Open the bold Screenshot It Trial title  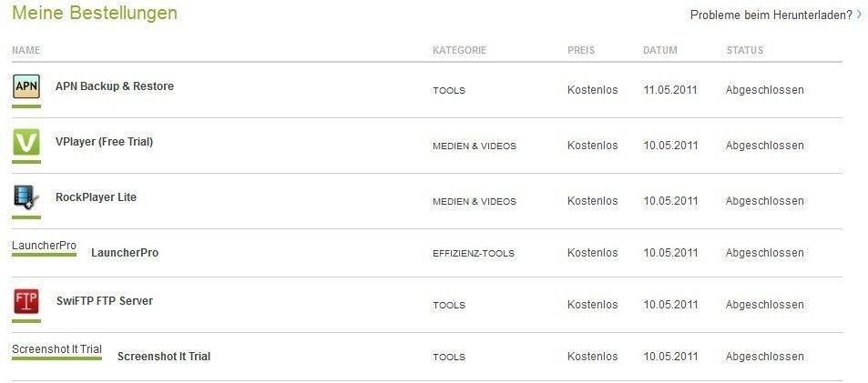pos(164,357)
